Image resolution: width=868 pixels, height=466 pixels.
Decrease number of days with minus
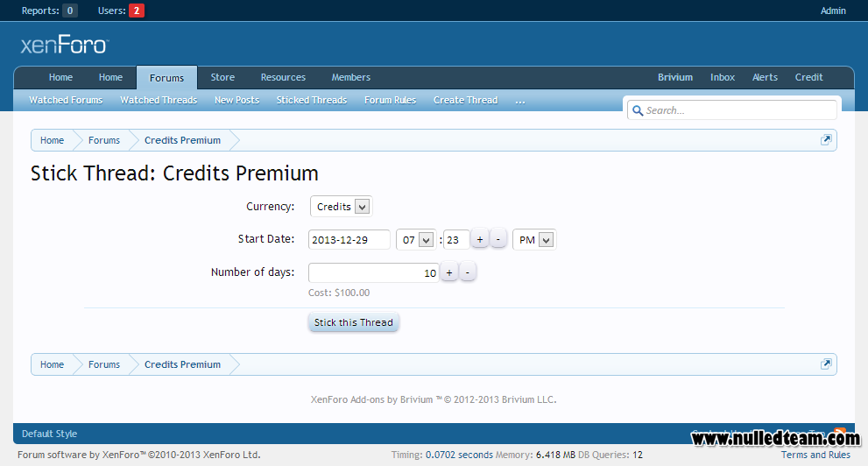[x=468, y=272]
